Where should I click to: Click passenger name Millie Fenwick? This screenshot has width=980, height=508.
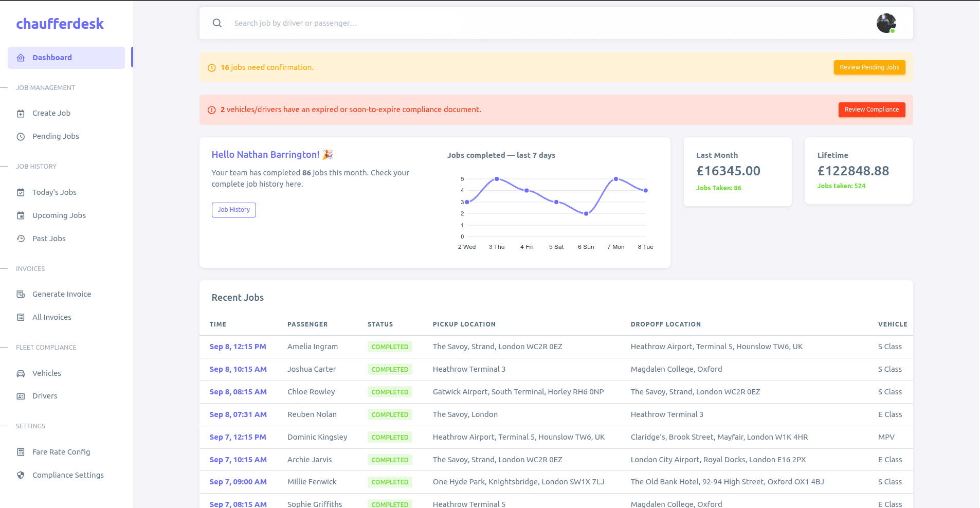[x=312, y=482]
